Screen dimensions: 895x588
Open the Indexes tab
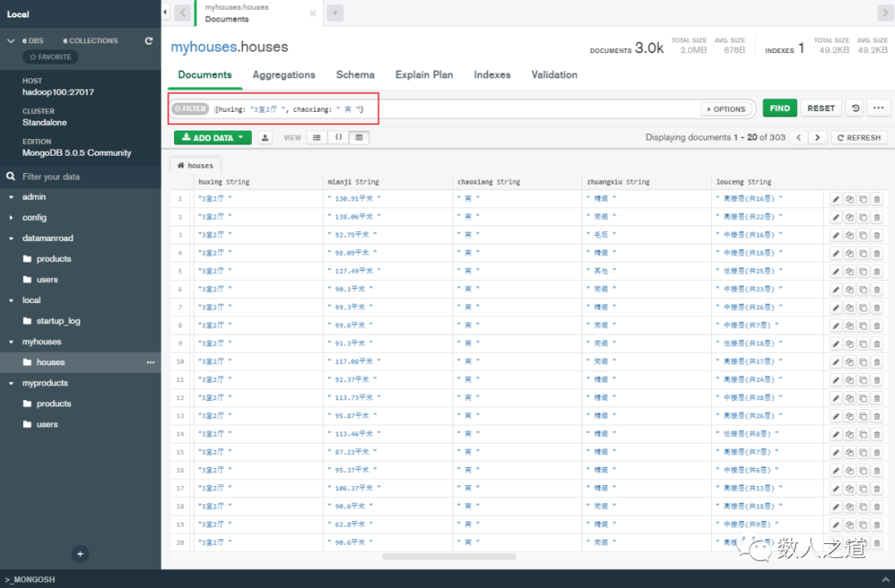point(491,75)
